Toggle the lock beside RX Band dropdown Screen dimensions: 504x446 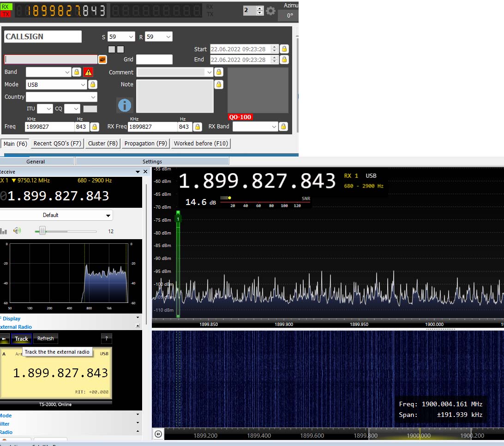click(283, 127)
